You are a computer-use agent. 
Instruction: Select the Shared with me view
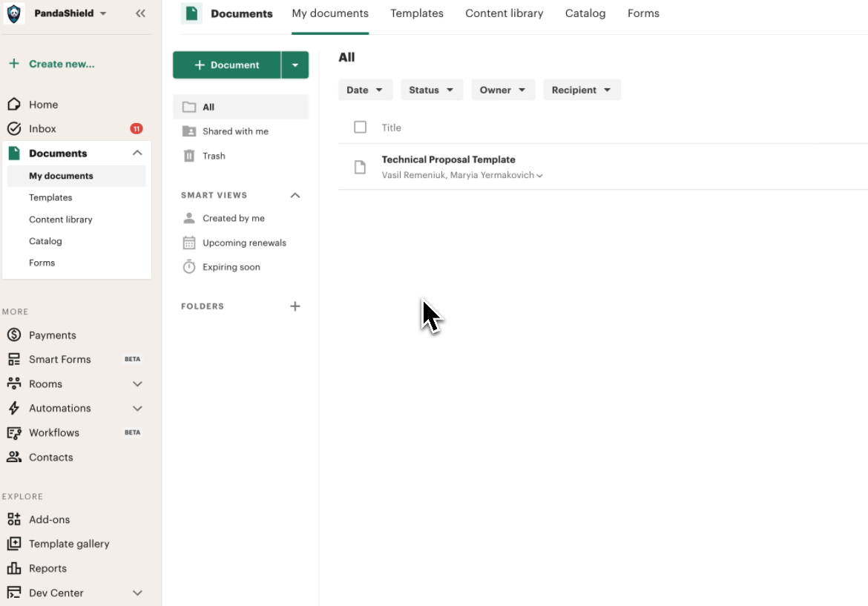[x=233, y=131]
